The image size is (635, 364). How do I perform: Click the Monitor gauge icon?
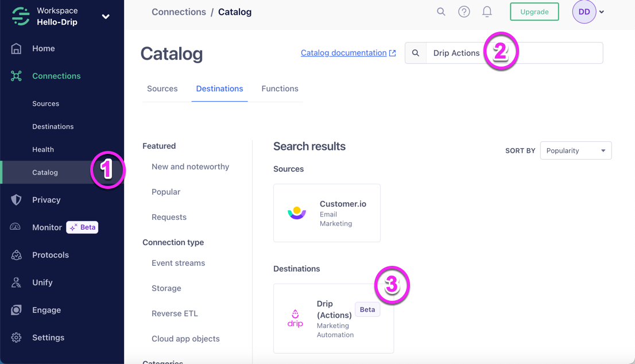16,227
